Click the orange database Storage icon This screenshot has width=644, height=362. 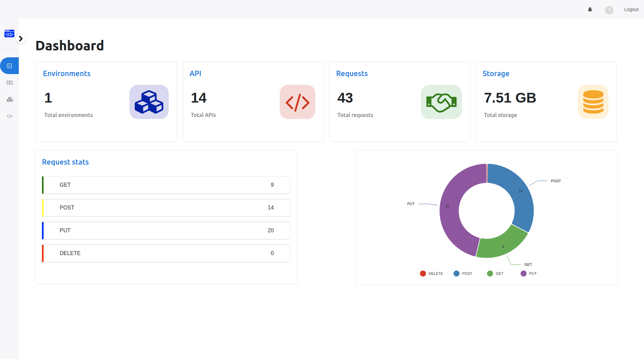[593, 102]
